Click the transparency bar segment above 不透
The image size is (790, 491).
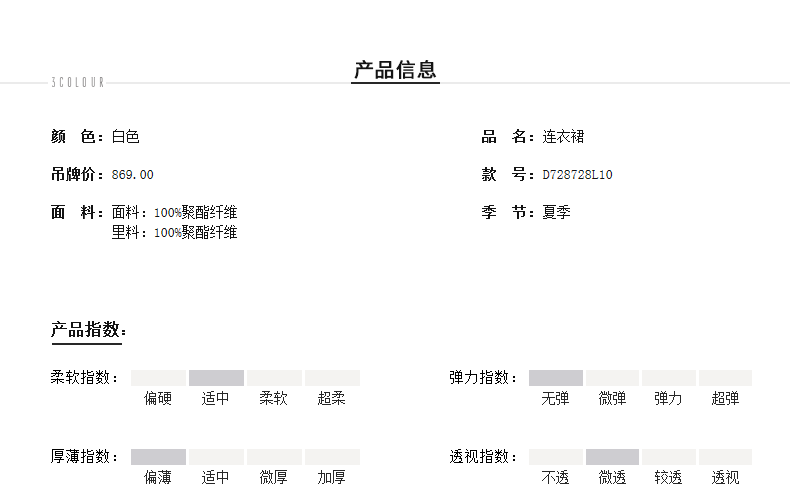click(x=556, y=457)
